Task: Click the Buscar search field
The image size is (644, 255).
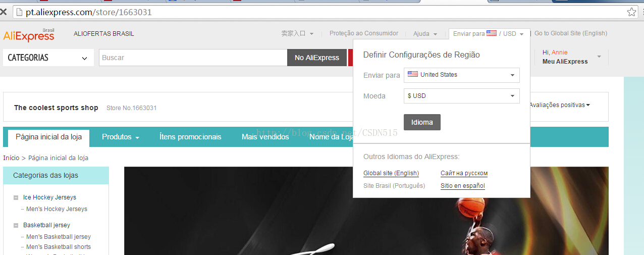Action: (x=193, y=58)
